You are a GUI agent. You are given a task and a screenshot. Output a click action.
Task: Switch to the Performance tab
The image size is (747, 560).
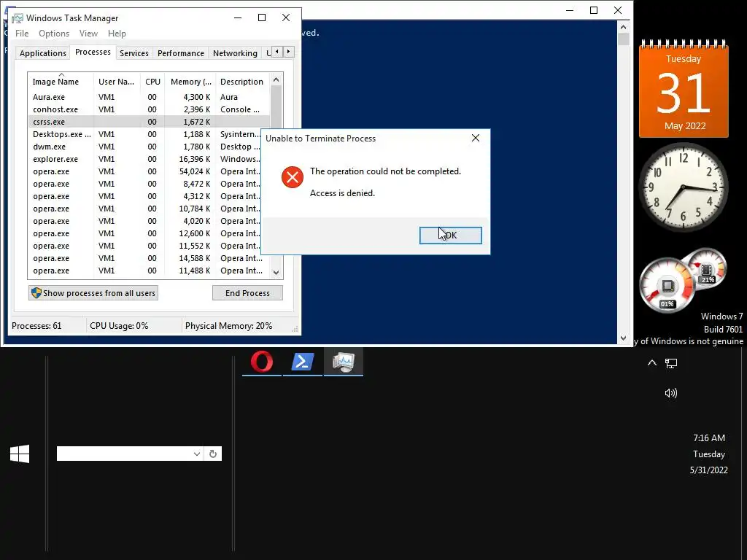[181, 53]
